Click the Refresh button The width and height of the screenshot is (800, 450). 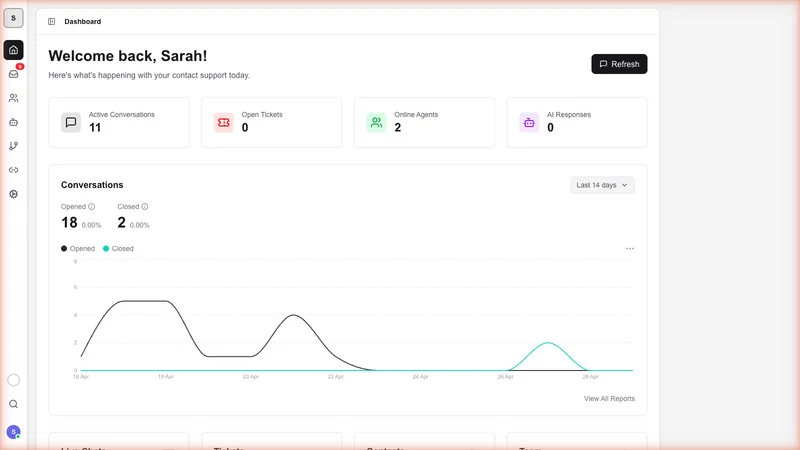(619, 64)
